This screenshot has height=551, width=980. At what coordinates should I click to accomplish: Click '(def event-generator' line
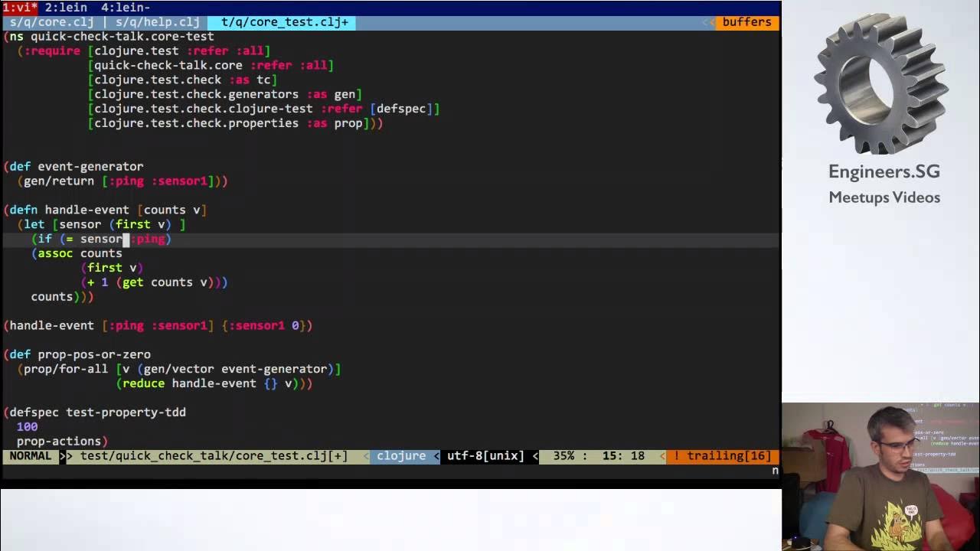click(73, 167)
